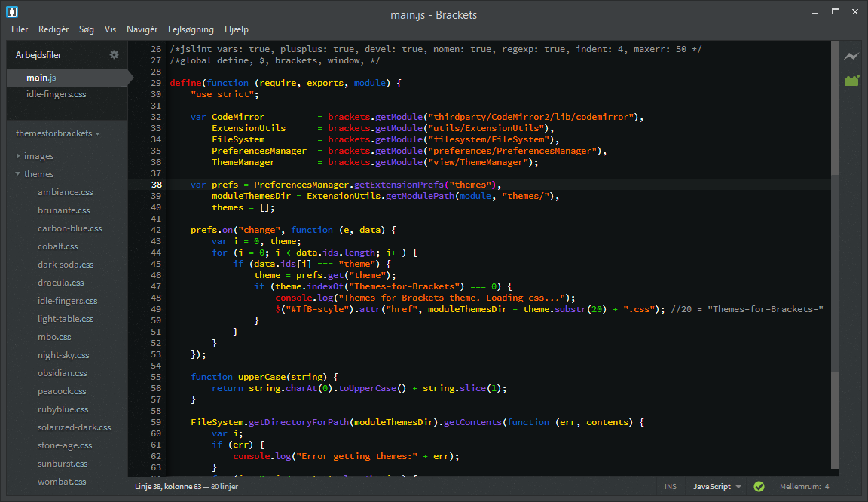
Task: Open ambiance.css in themes folder
Action: [x=66, y=192]
